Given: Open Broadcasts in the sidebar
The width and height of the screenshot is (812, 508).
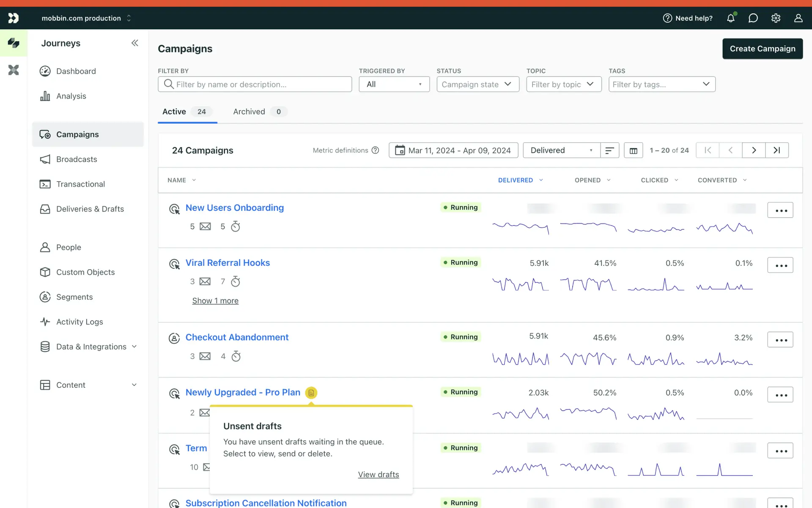Looking at the screenshot, I should point(77,159).
